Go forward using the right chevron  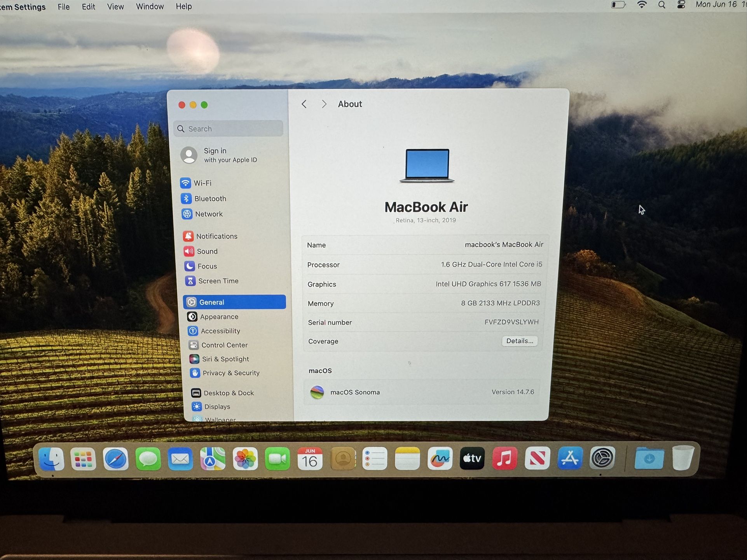tap(324, 104)
